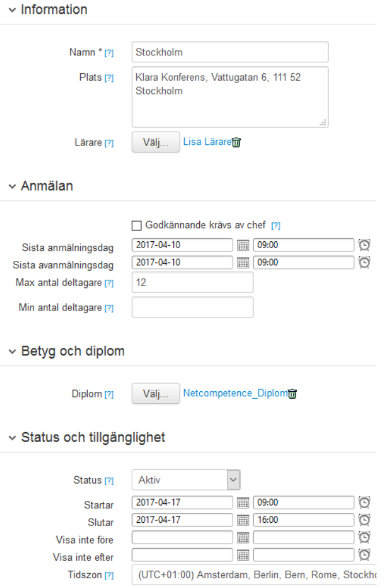Click Välj button for Diplom
The image size is (384, 588).
(x=155, y=394)
